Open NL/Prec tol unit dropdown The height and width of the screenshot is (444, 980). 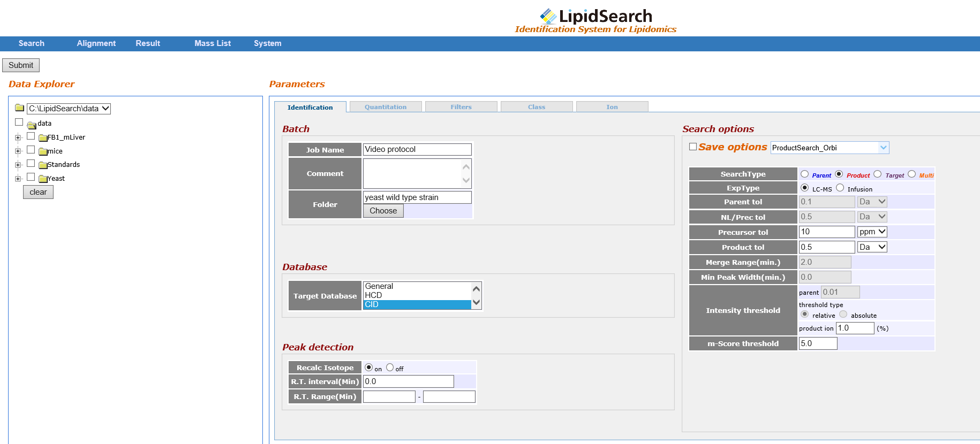(x=872, y=217)
